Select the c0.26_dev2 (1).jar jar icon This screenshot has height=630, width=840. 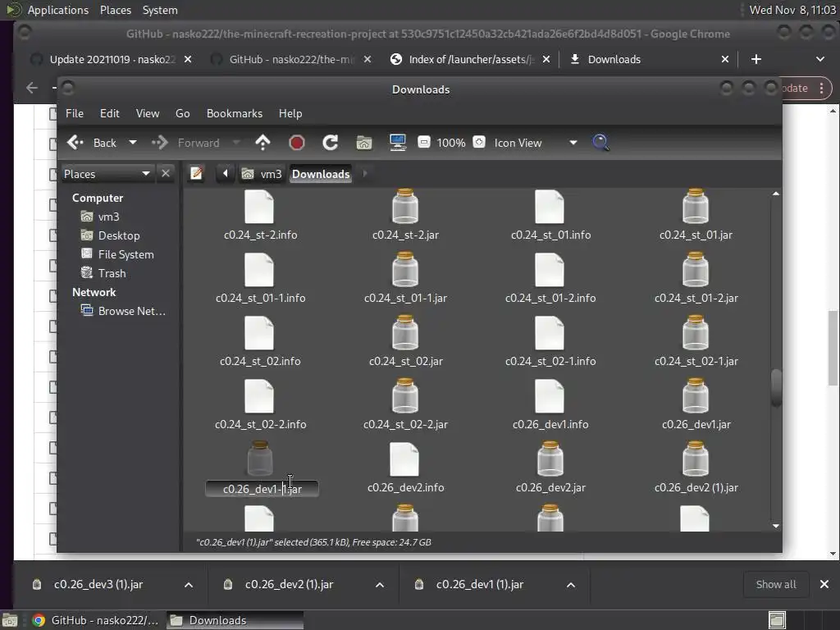tap(696, 459)
